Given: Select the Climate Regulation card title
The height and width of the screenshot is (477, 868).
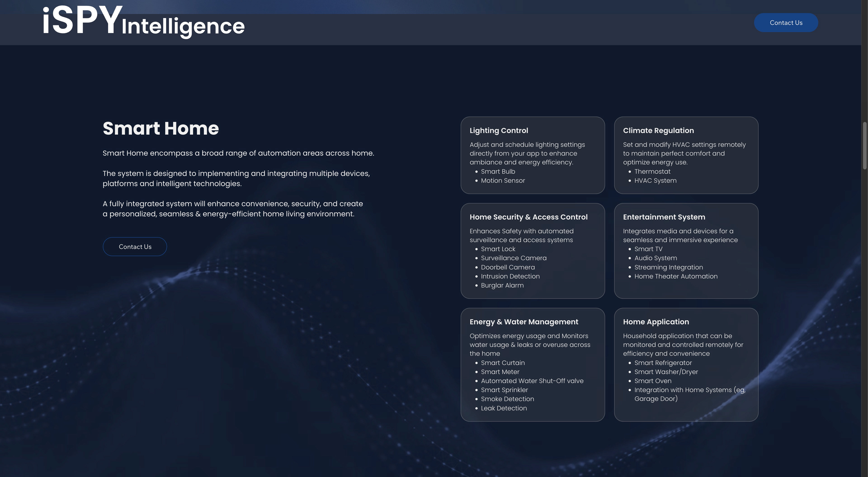Looking at the screenshot, I should click(x=658, y=131).
